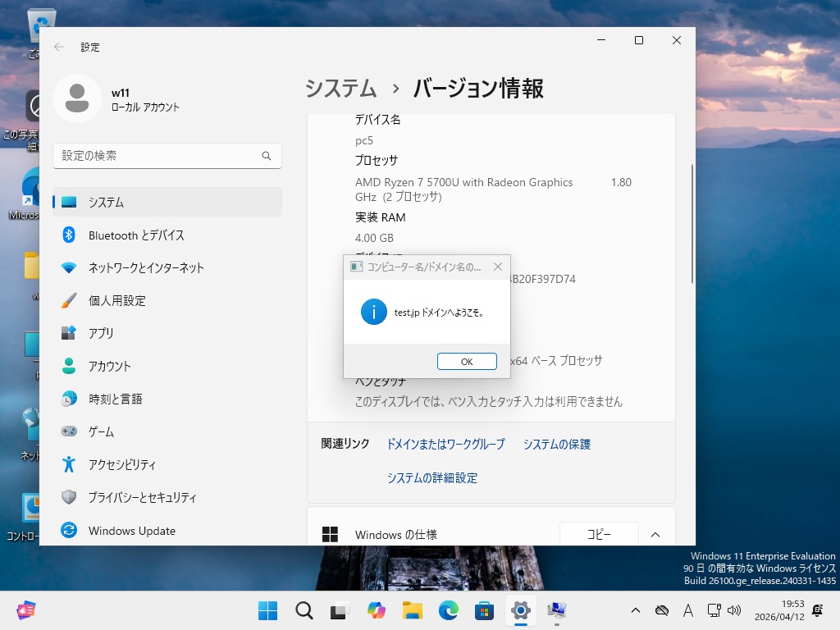Image resolution: width=840 pixels, height=630 pixels.
Task: Open プライバシーとセキュリティ settings
Action: [x=142, y=498]
